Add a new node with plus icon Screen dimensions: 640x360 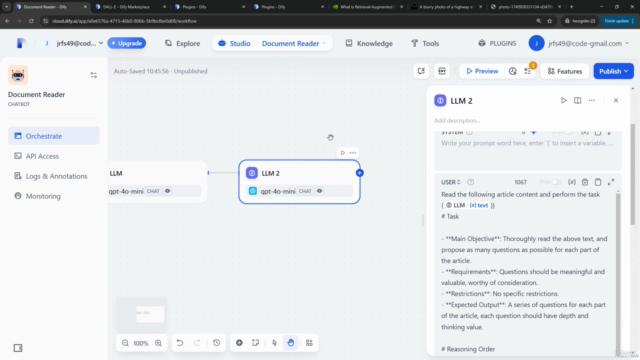click(239, 343)
